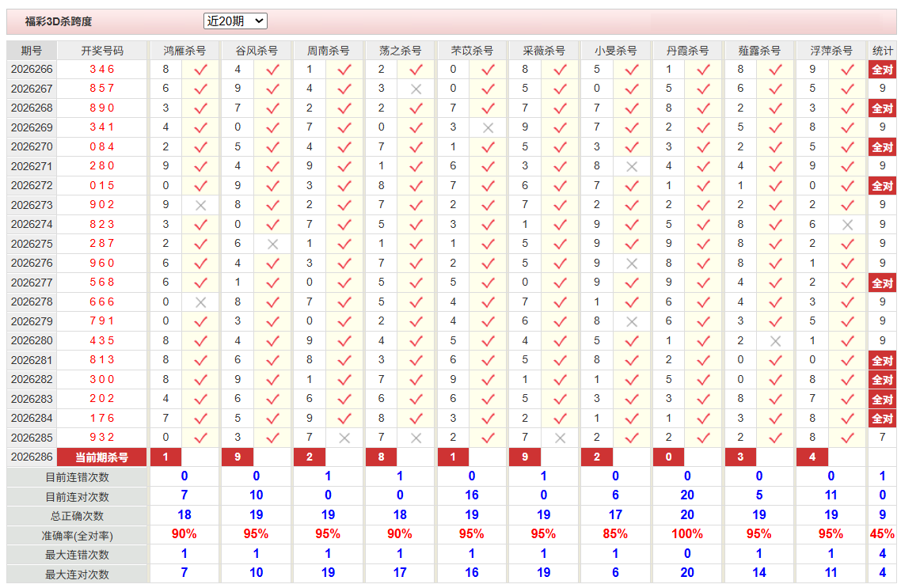Click red current number 9 under 谷风杀号
Viewport: 901px width, 588px height.
tap(238, 457)
